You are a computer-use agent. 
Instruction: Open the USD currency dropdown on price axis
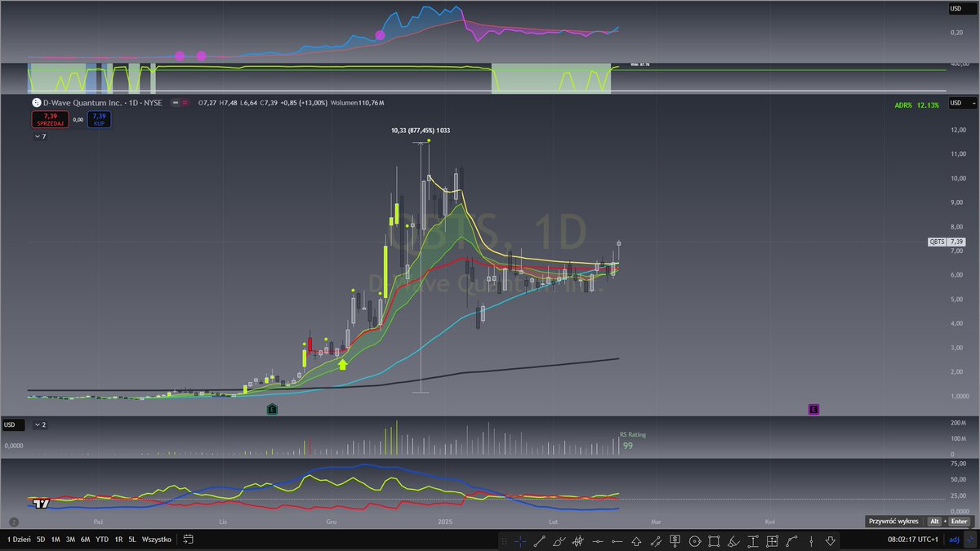962,103
